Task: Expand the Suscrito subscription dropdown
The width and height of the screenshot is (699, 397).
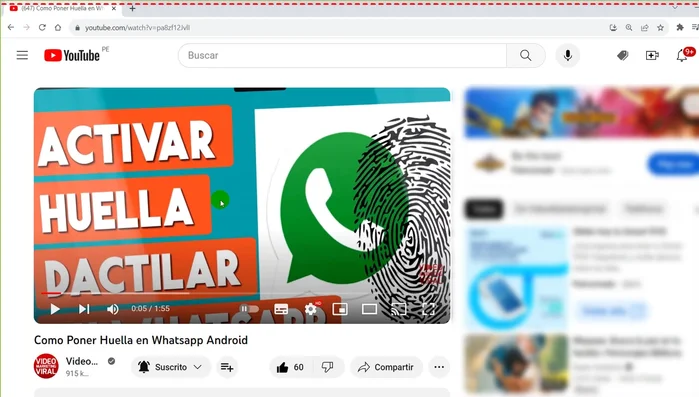Action: pyautogui.click(x=170, y=367)
